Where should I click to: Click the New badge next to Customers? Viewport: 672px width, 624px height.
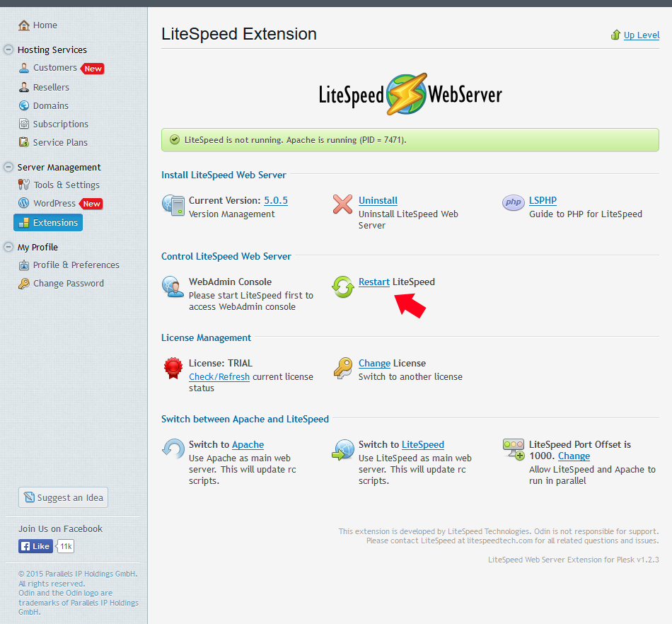pyautogui.click(x=93, y=69)
